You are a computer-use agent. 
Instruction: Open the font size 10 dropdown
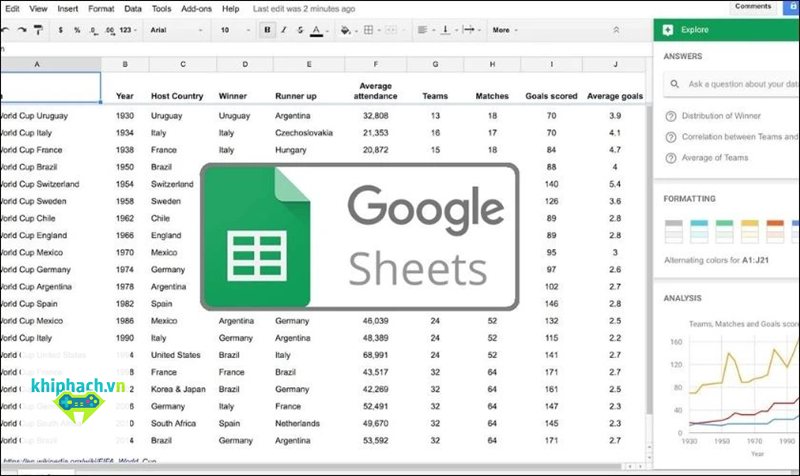point(235,30)
